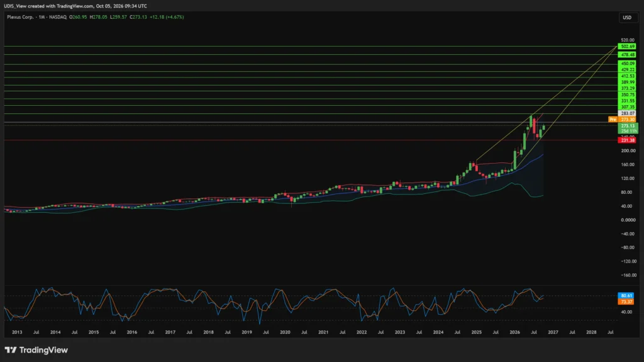
Task: Click the TradingView logo at the bottom
Action: (x=36, y=350)
